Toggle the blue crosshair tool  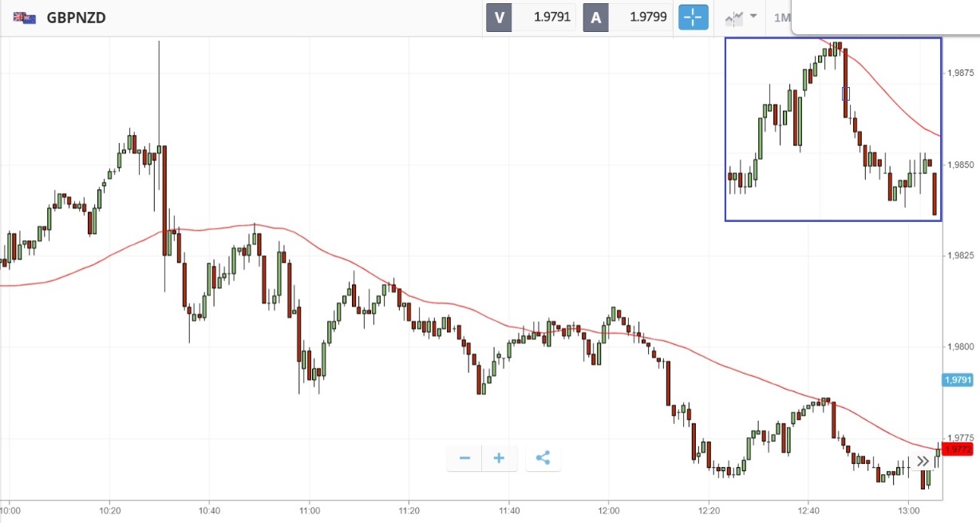pos(694,17)
